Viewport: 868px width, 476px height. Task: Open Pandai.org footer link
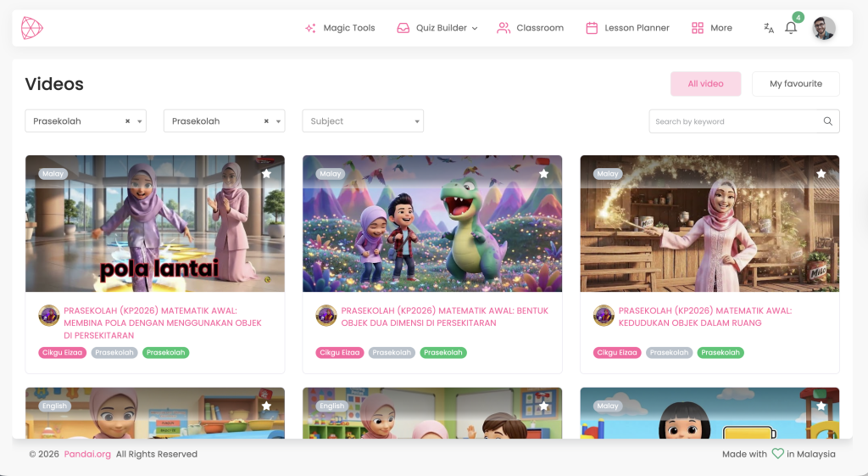click(87, 454)
